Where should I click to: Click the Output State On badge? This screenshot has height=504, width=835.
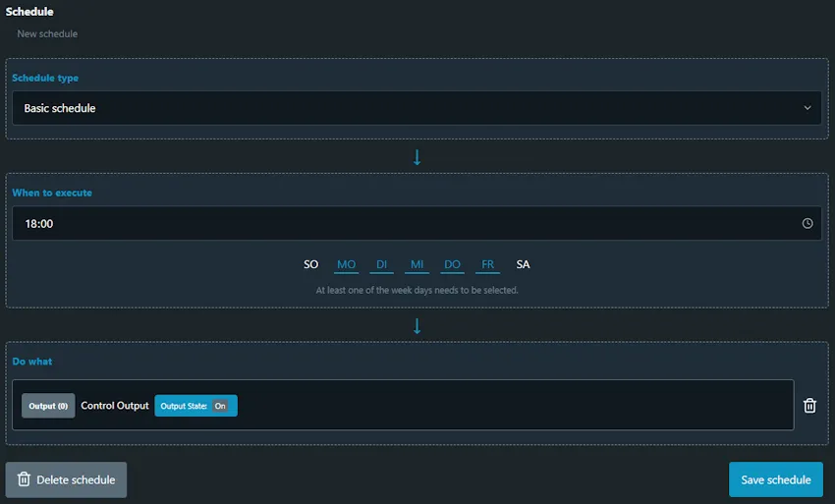click(x=195, y=406)
